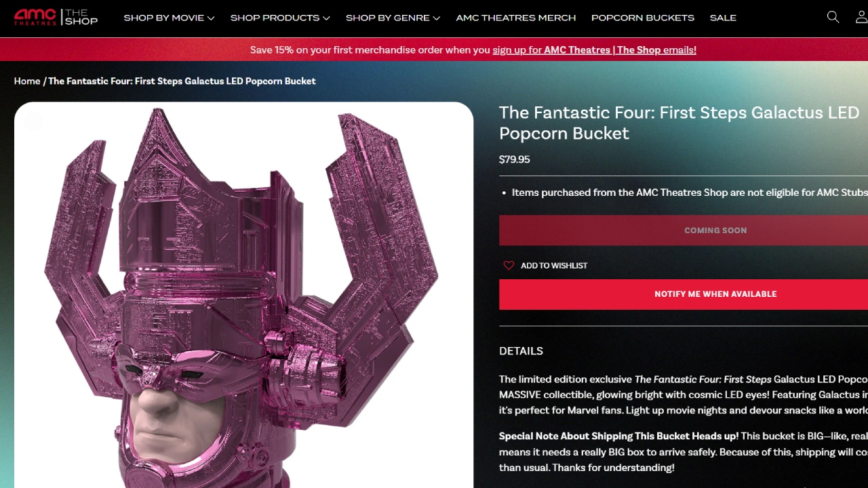The height and width of the screenshot is (488, 868).
Task: Open the Popcorn Buckets menu item
Action: pos(643,18)
